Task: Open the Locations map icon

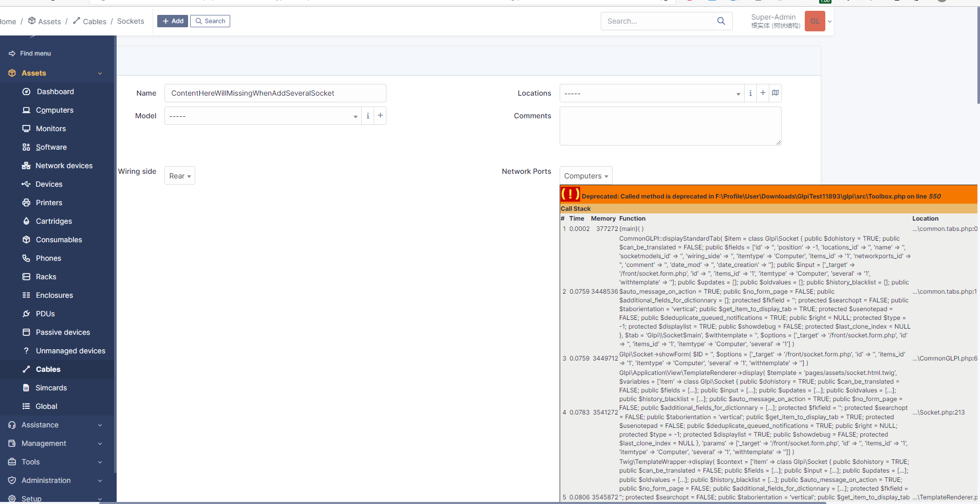Action: tap(775, 93)
